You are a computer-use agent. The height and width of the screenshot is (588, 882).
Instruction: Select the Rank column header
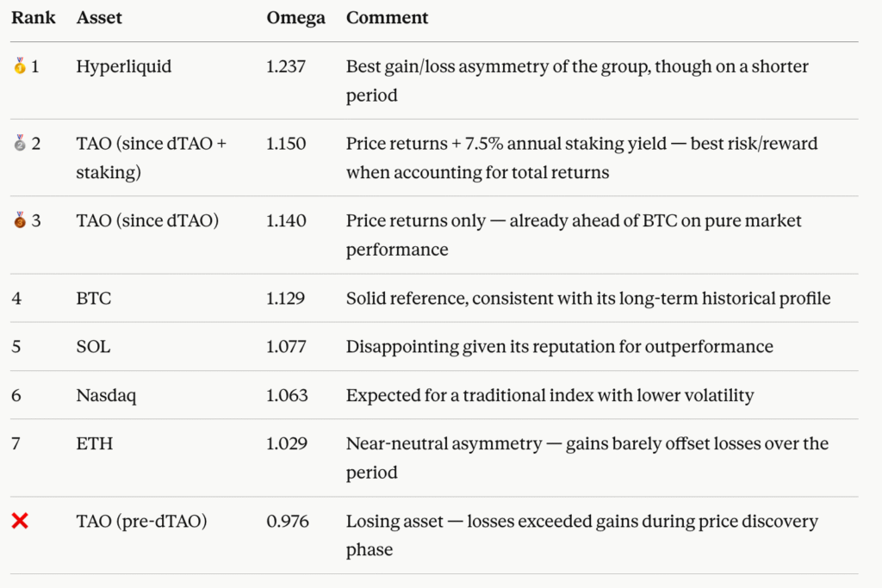(34, 18)
